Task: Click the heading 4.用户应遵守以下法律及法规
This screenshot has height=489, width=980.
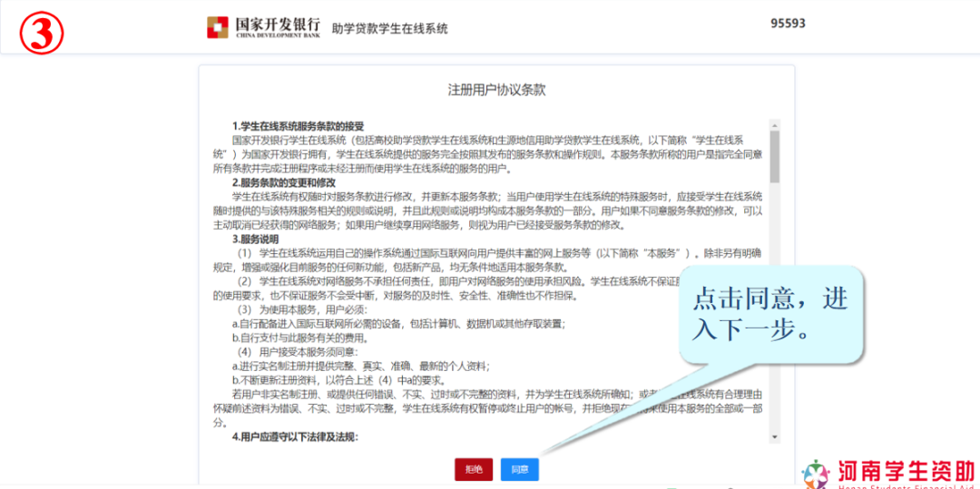Action: (x=295, y=436)
